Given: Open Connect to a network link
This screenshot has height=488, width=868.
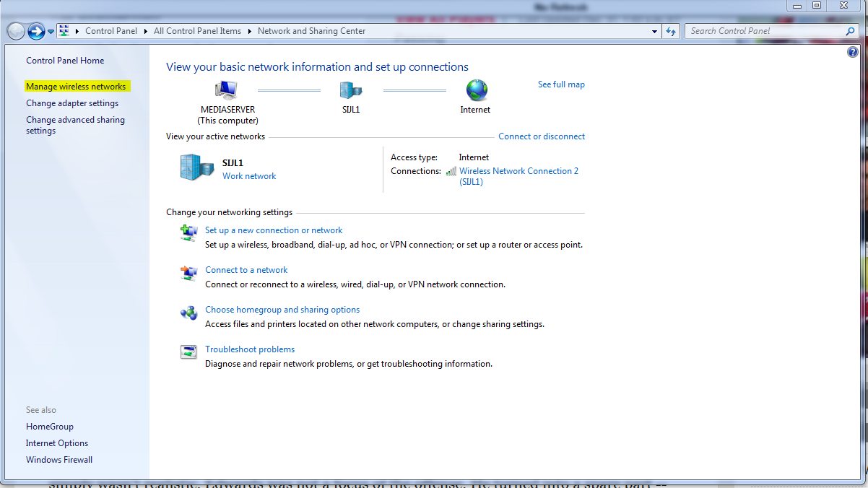Looking at the screenshot, I should 246,270.
